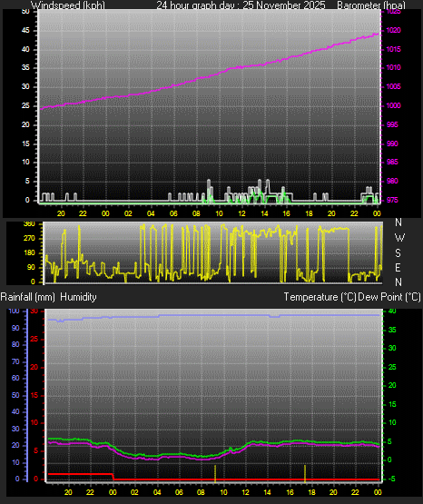Click the 15 value on the windspeed axis

(x=25, y=143)
